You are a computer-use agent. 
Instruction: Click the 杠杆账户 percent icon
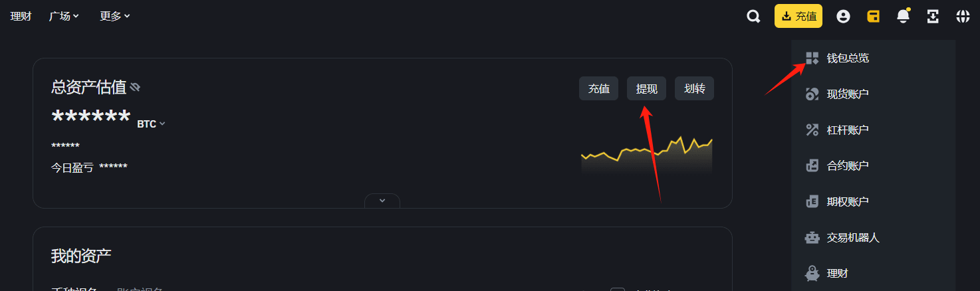pos(812,130)
